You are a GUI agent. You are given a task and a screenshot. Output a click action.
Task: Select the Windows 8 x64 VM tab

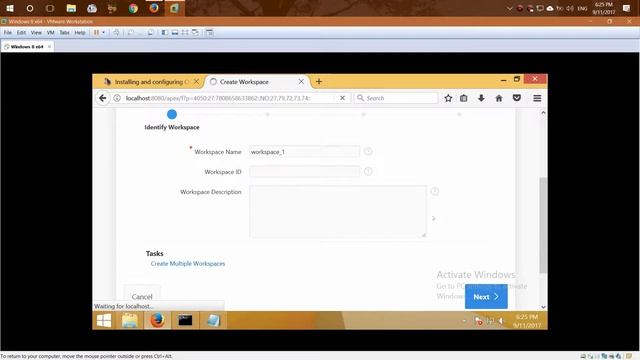27,47
